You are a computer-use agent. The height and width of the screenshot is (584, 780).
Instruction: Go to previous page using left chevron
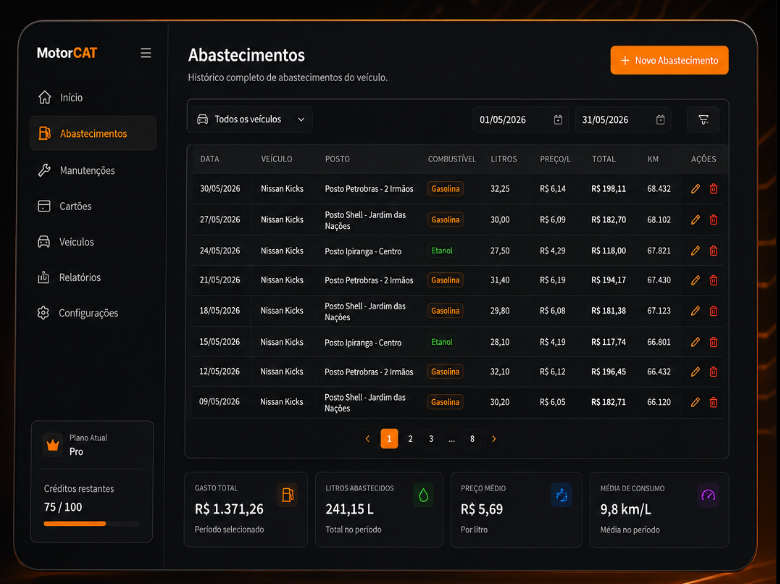click(x=368, y=439)
